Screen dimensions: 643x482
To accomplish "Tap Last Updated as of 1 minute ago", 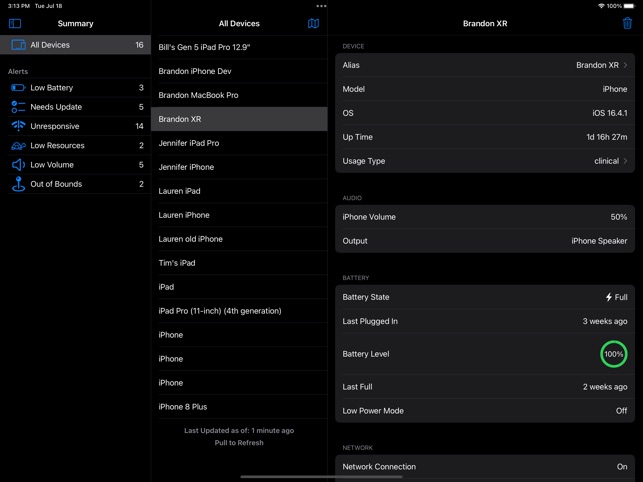I will (x=239, y=430).
